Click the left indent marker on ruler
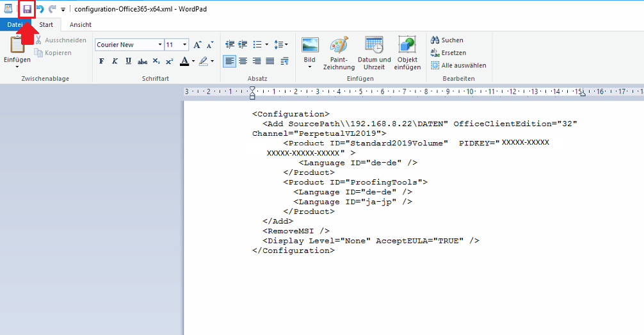The width and height of the screenshot is (644, 335). [252, 97]
